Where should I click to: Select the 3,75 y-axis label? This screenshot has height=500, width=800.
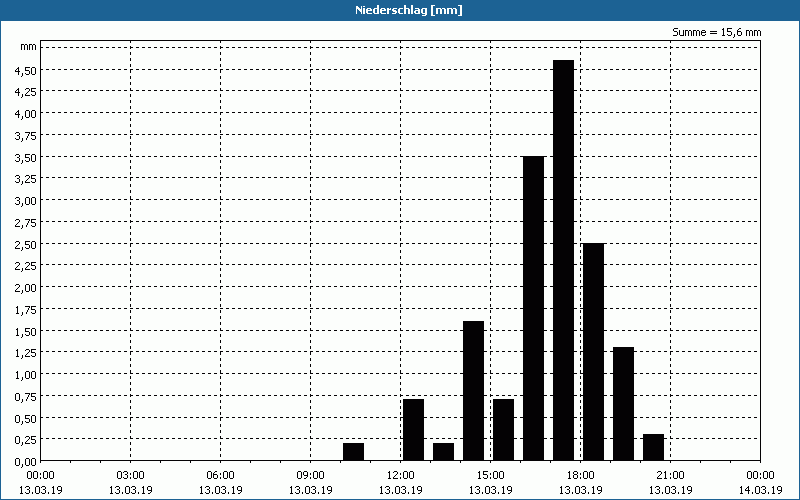[x=26, y=136]
